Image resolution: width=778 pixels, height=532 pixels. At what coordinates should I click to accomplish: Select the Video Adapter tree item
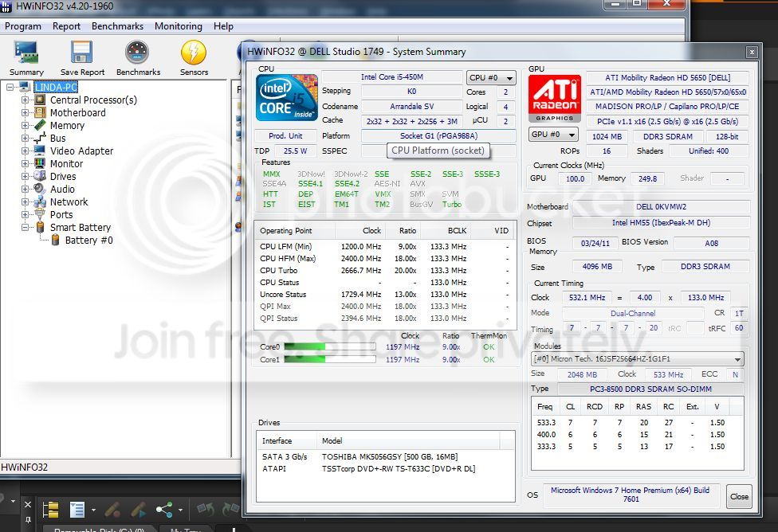[81, 151]
